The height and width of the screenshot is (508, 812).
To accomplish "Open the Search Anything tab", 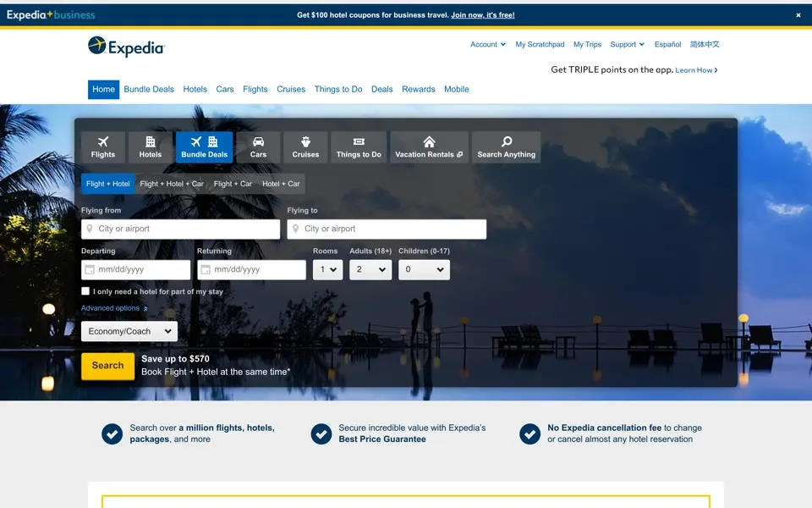I will 506,147.
